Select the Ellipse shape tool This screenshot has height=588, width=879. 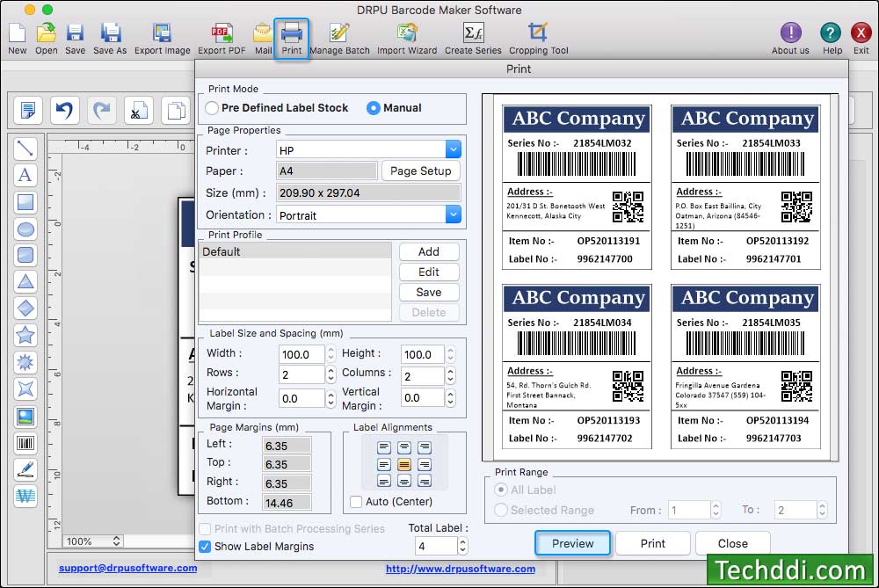tap(25, 229)
